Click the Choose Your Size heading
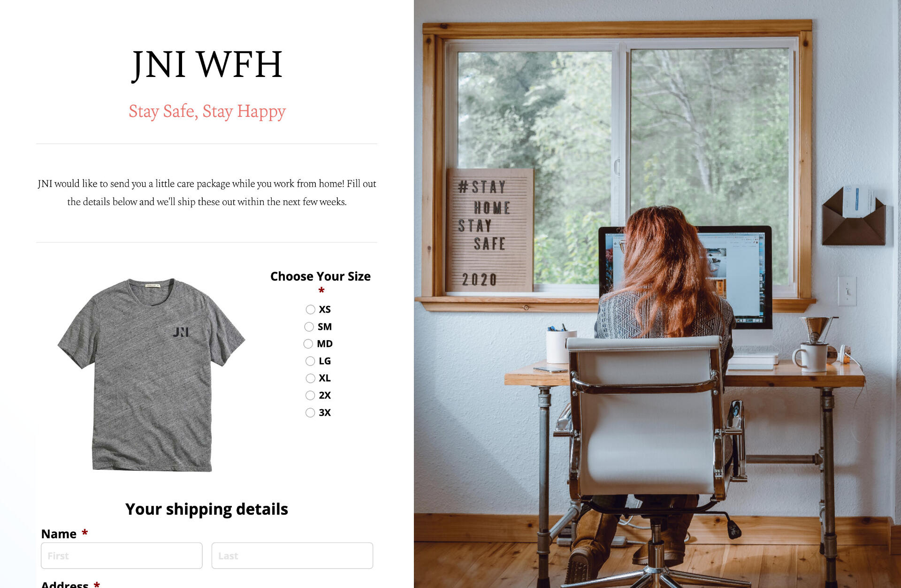 [321, 276]
